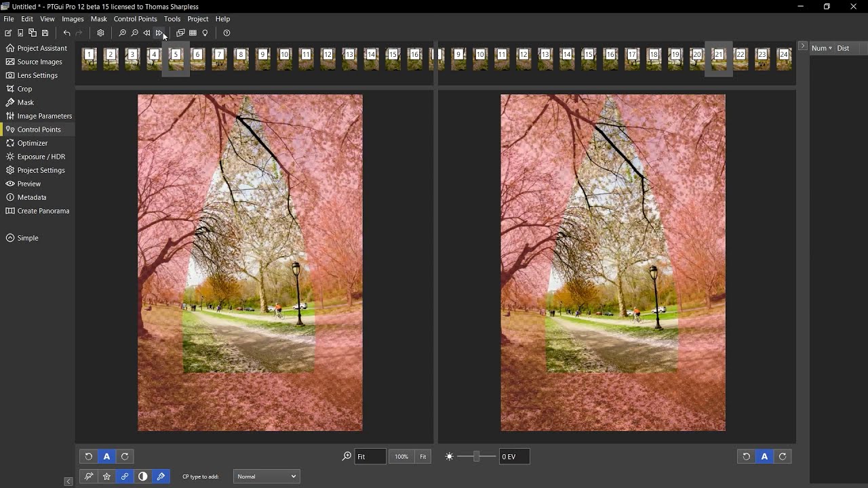This screenshot has width=868, height=488.
Task: Go to next image pair
Action: 159,33
